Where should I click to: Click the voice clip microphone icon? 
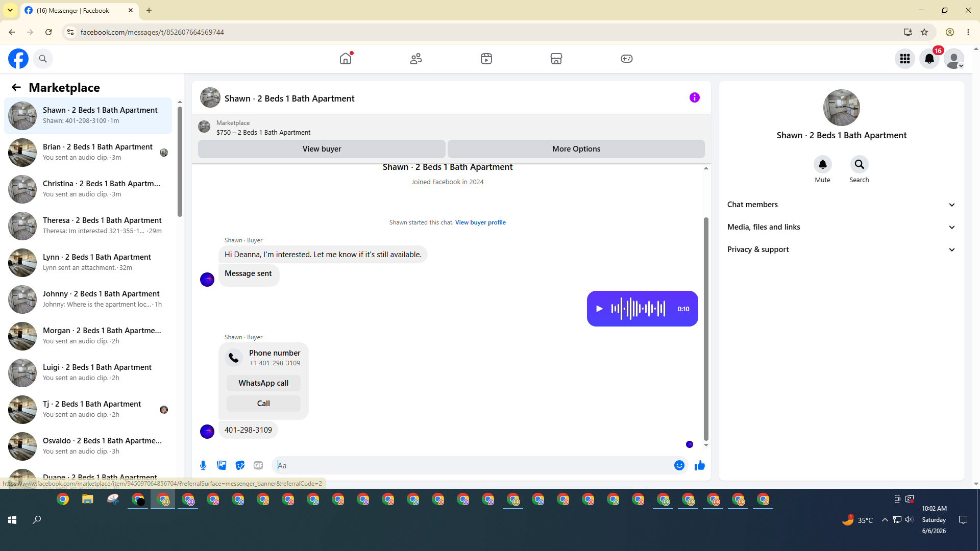click(203, 465)
